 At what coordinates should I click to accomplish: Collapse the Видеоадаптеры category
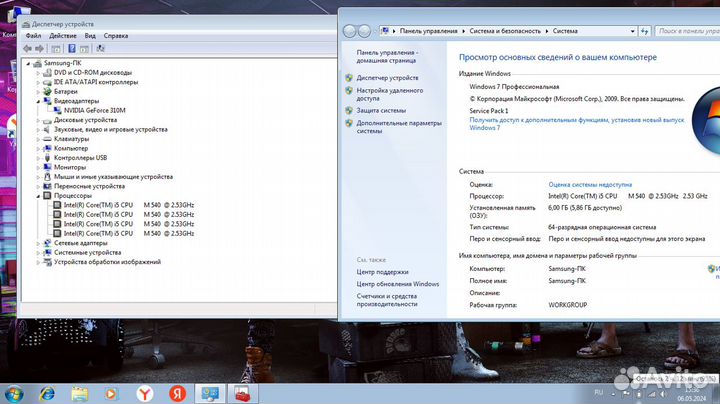tap(38, 101)
